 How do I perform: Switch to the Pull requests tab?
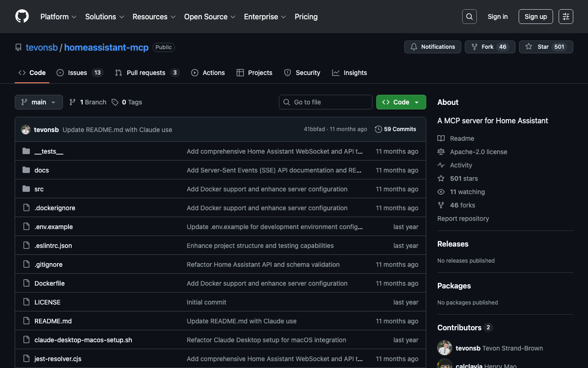[x=147, y=73]
